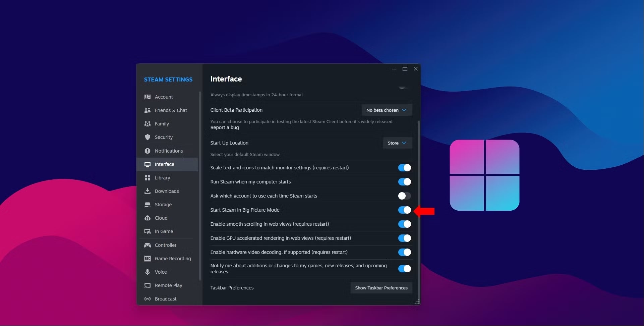
Task: Click 'Select your default Steam window' description
Action: click(x=245, y=155)
